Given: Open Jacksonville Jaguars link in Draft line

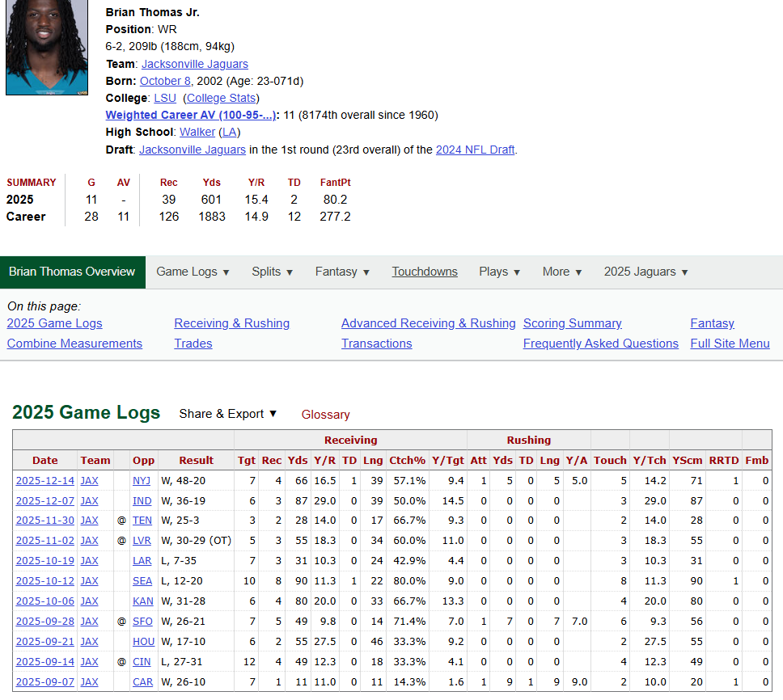Looking at the screenshot, I should (193, 150).
